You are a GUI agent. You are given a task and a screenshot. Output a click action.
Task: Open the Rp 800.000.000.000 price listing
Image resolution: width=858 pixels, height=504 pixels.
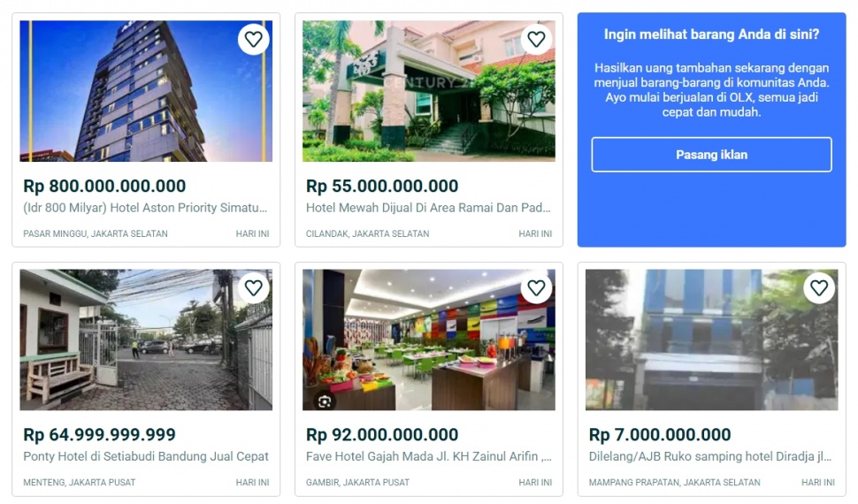[104, 187]
